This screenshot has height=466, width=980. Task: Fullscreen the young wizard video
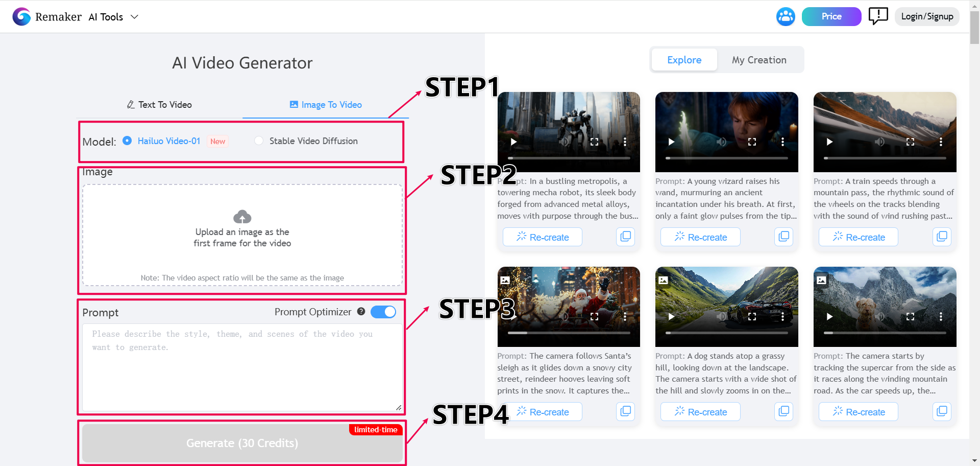(752, 142)
